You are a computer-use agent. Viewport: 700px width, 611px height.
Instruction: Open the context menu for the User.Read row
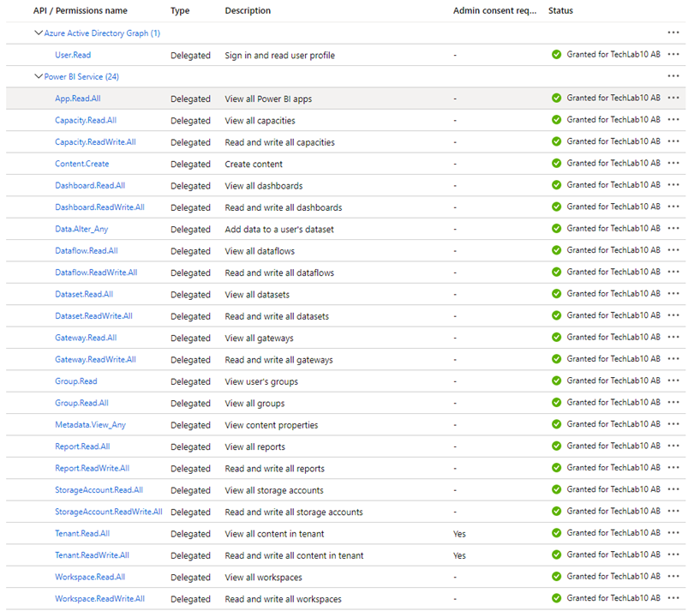[x=673, y=55]
